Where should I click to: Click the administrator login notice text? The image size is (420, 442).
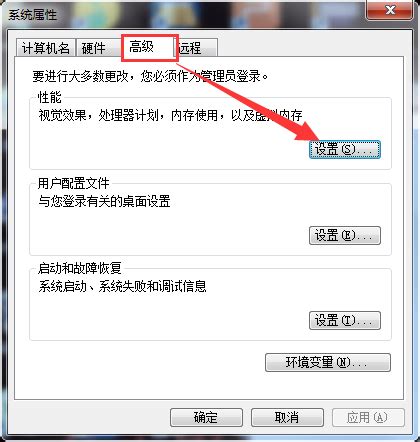tap(150, 76)
